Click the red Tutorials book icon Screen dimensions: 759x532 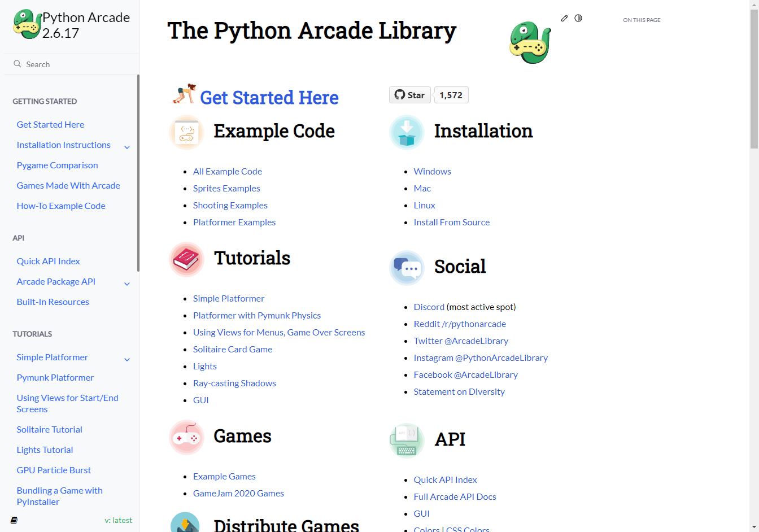coord(186,259)
